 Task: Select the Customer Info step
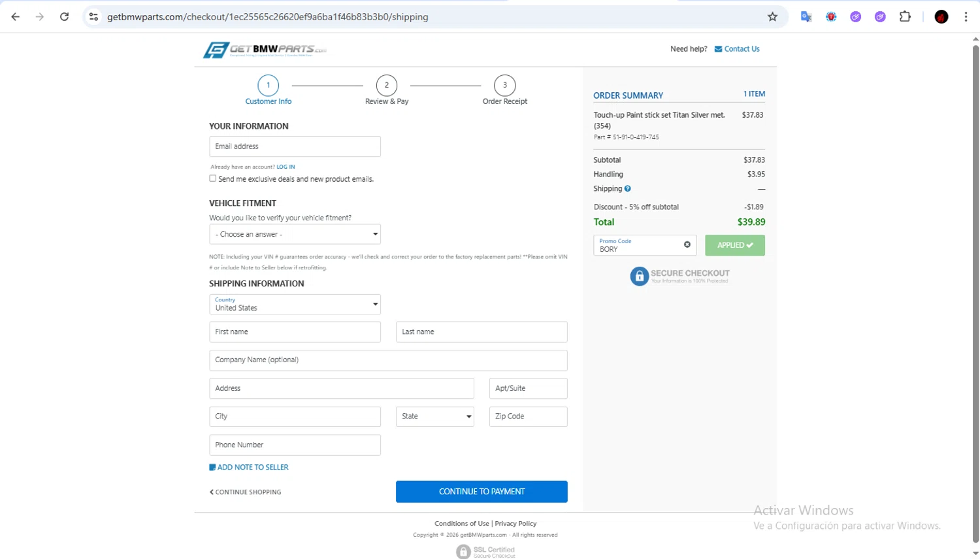pos(269,90)
